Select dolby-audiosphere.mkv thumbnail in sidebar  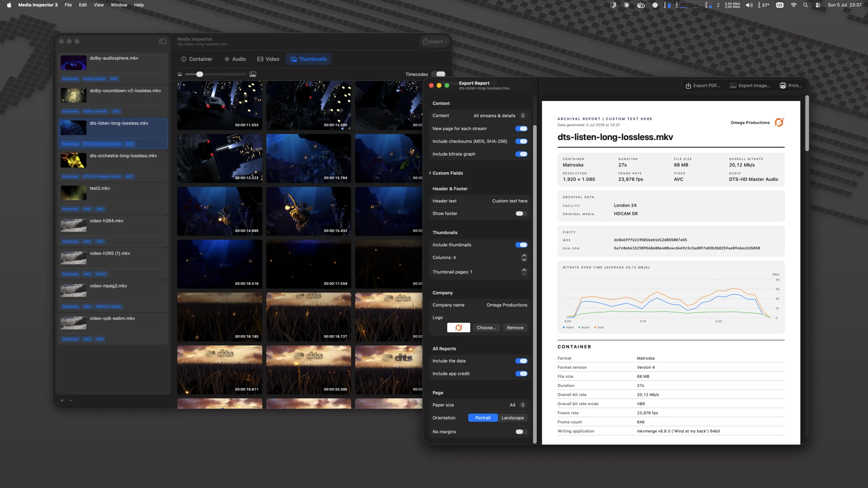pyautogui.click(x=74, y=62)
